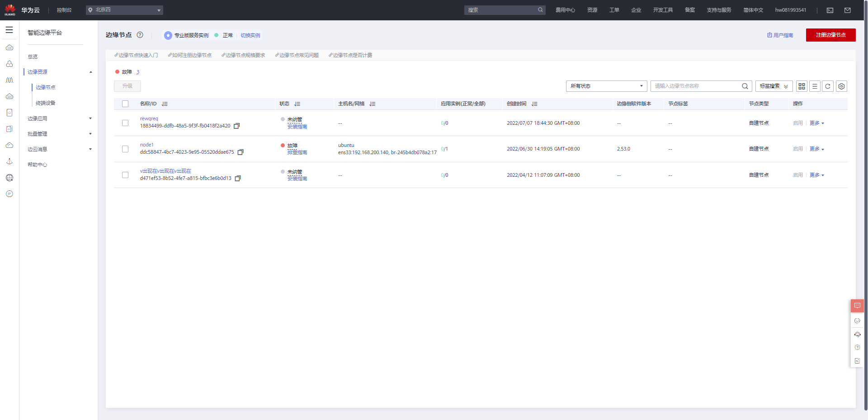Viewport: 868px width, 420px height.
Task: Expand the 标签搜索 panel
Action: [x=774, y=86]
